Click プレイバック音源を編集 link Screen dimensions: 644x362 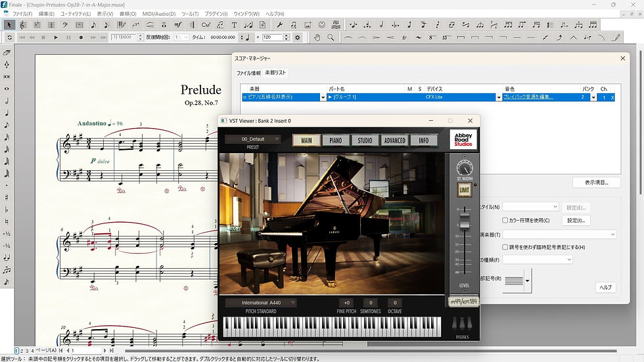point(528,97)
